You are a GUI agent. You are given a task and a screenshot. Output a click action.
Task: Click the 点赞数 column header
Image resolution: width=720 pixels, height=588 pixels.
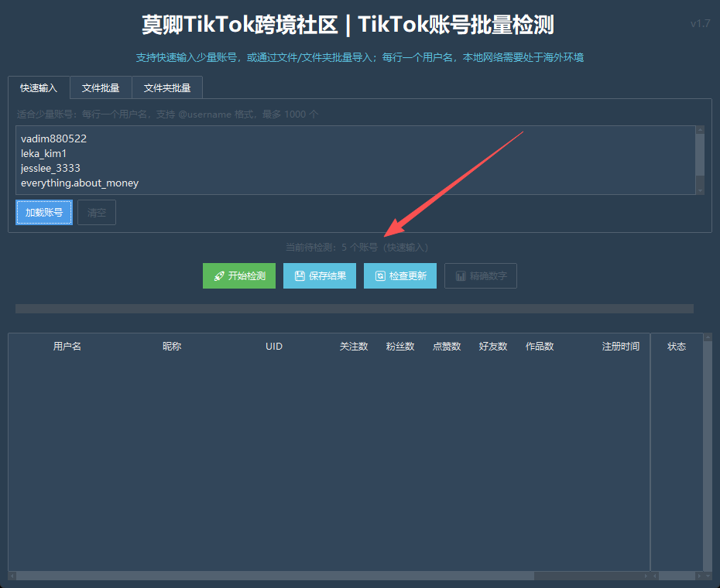click(447, 347)
